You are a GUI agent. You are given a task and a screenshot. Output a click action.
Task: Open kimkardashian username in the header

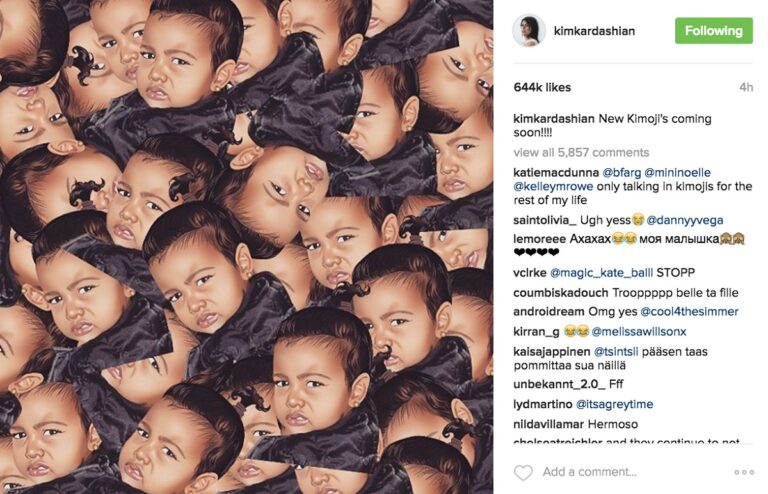[594, 31]
